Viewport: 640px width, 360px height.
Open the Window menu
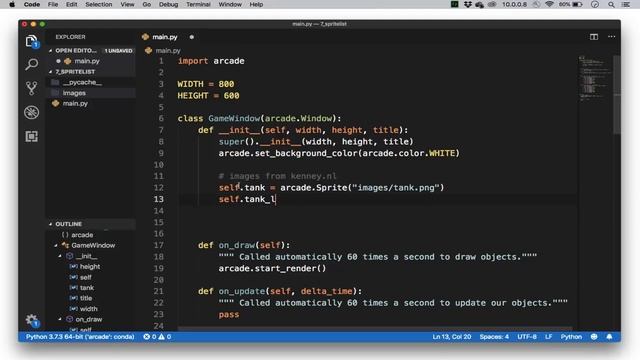click(230, 4)
